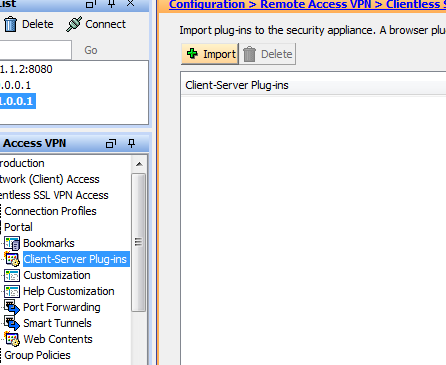This screenshot has width=446, height=365.
Task: Open Network (Client) Access tree item
Action: point(50,179)
